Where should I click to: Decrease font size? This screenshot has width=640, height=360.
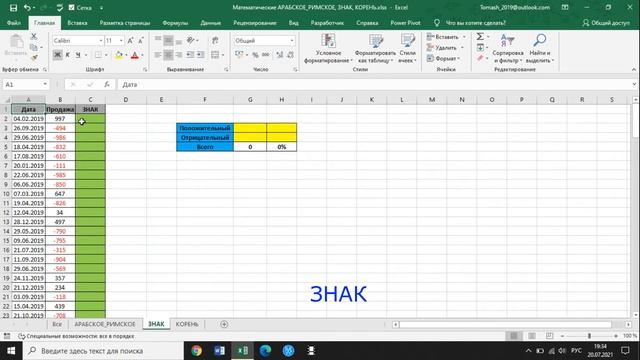(141, 40)
